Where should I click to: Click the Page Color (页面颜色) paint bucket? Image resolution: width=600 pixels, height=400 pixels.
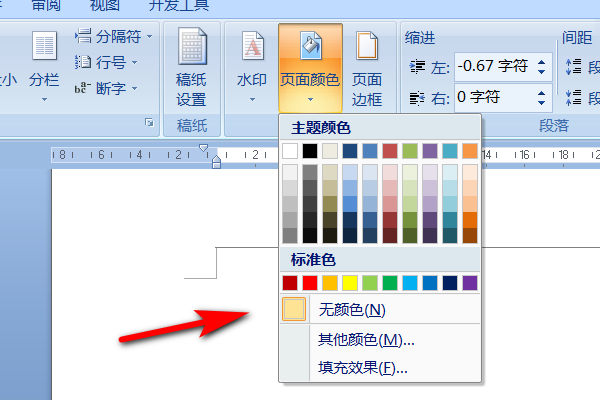coord(310,46)
